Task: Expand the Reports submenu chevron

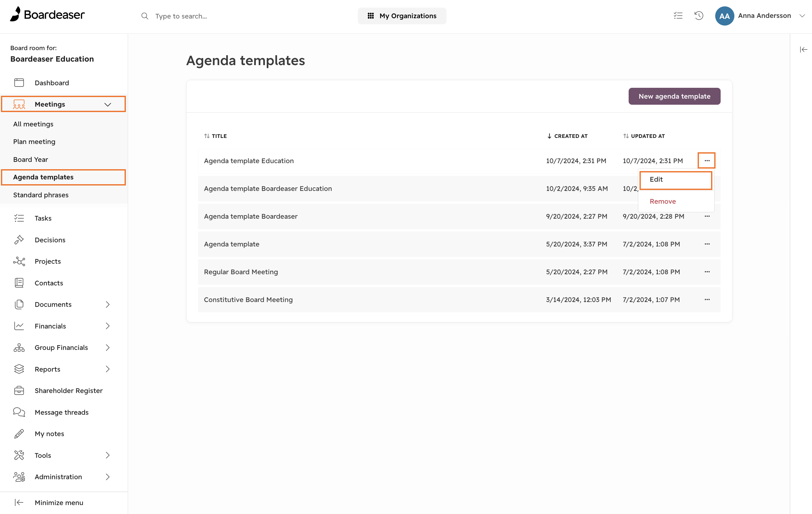Action: click(x=108, y=369)
